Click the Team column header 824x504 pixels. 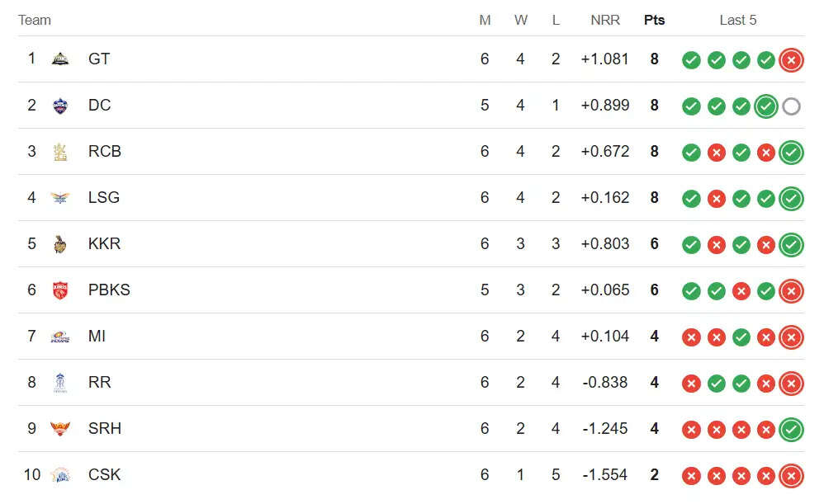point(35,20)
